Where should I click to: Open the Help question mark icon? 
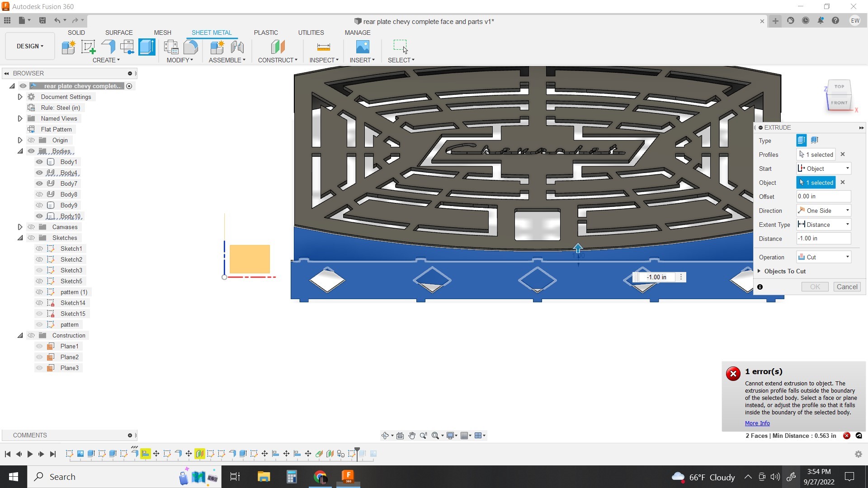coord(835,21)
